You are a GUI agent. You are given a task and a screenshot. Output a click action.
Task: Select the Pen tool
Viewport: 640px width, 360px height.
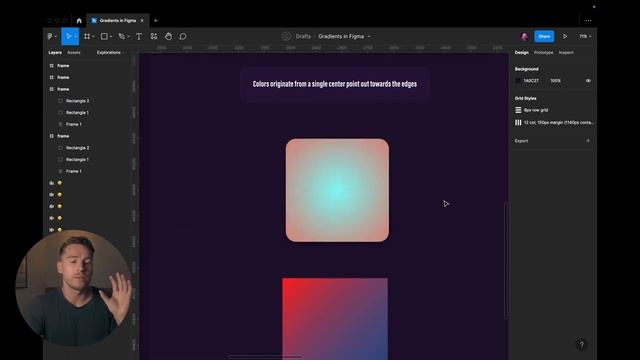point(121,36)
